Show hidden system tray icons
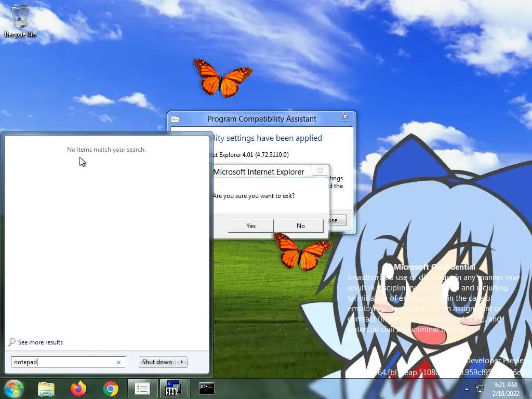 (467, 389)
